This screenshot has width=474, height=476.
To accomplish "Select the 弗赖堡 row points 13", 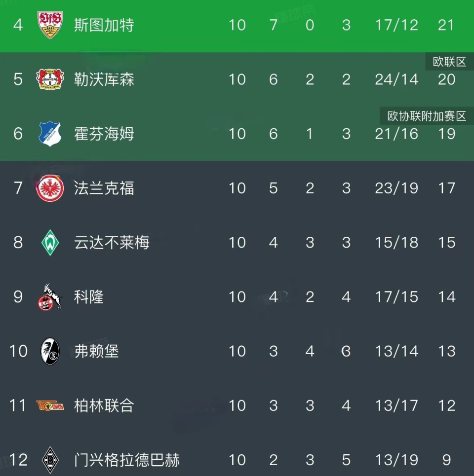I will click(446, 351).
